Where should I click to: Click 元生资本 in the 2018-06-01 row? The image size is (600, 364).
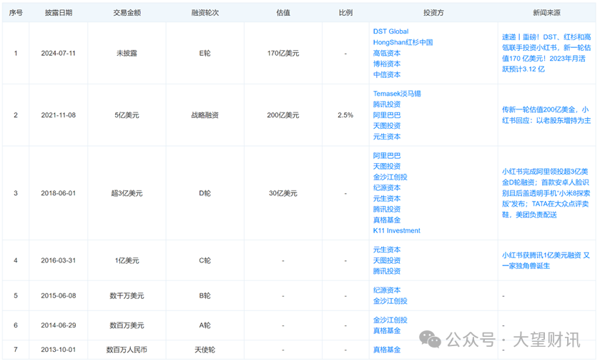pyautogui.click(x=387, y=198)
